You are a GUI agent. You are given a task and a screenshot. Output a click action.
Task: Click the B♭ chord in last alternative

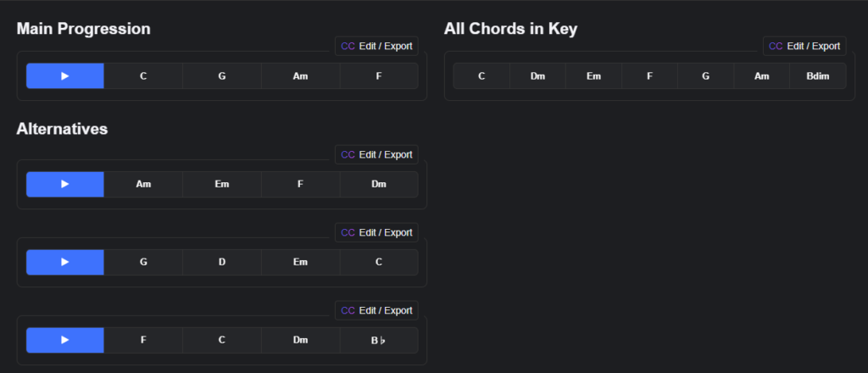pyautogui.click(x=379, y=340)
